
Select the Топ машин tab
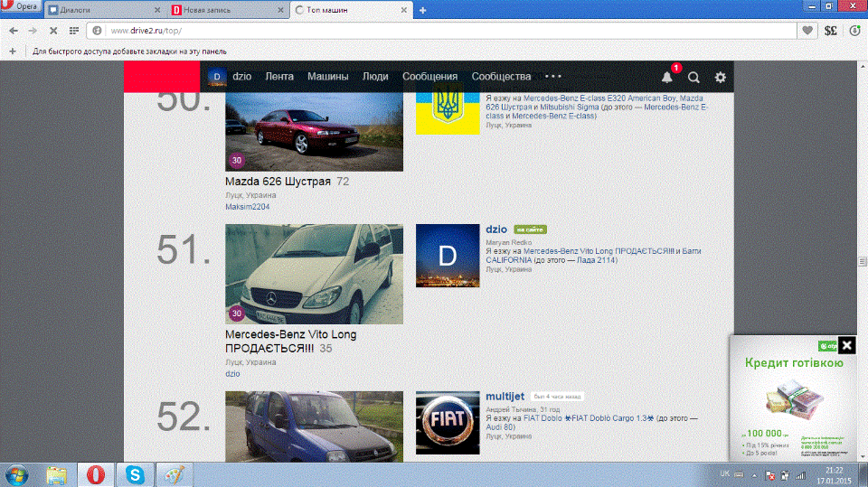click(351, 10)
